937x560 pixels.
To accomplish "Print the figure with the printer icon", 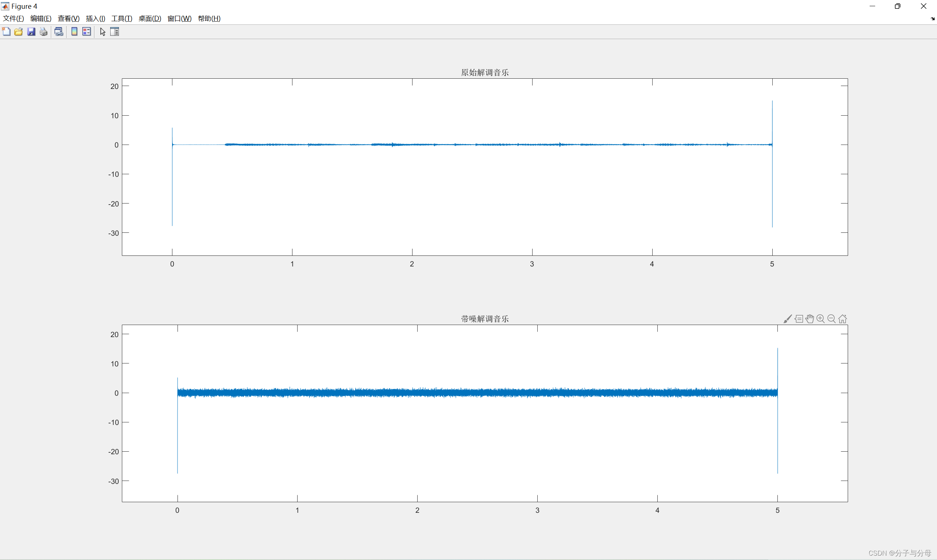I will pos(44,32).
